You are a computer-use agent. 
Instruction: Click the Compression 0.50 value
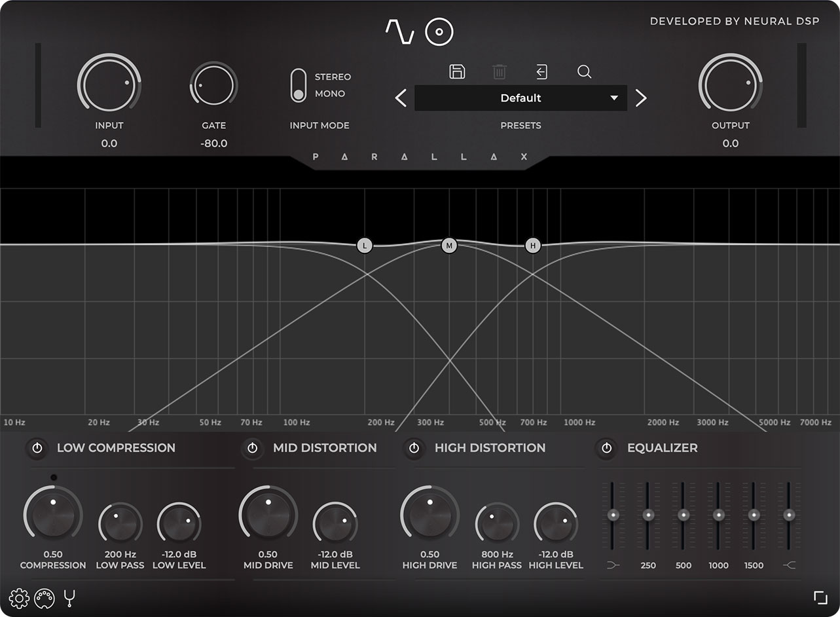[53, 554]
